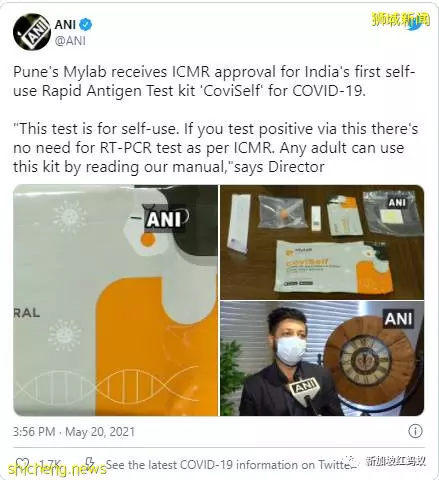Click the share arrow icon beside the like count
Viewport: 439px width, 480px height.
90,463
